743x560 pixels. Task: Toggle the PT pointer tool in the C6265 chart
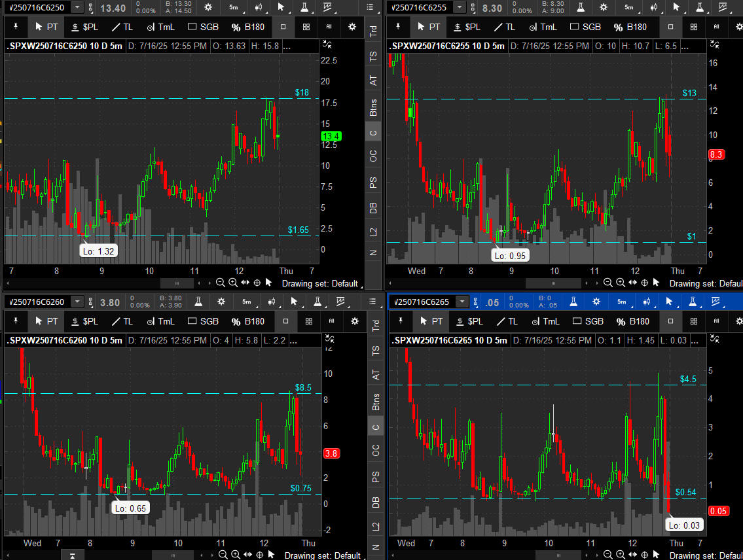(x=429, y=321)
